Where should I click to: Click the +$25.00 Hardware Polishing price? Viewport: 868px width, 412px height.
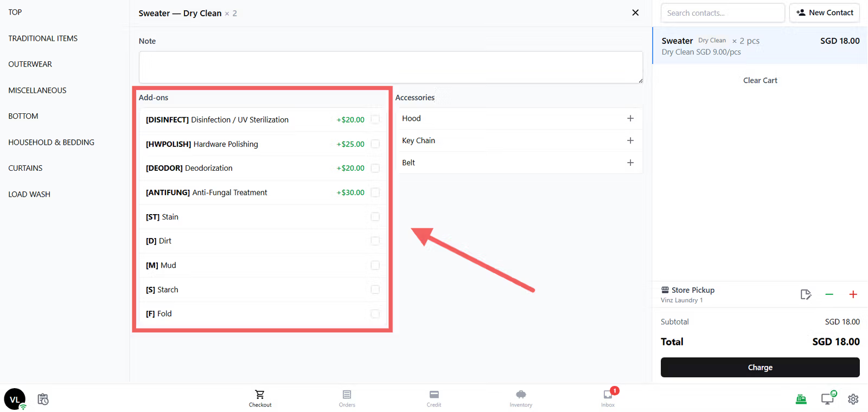tap(350, 144)
